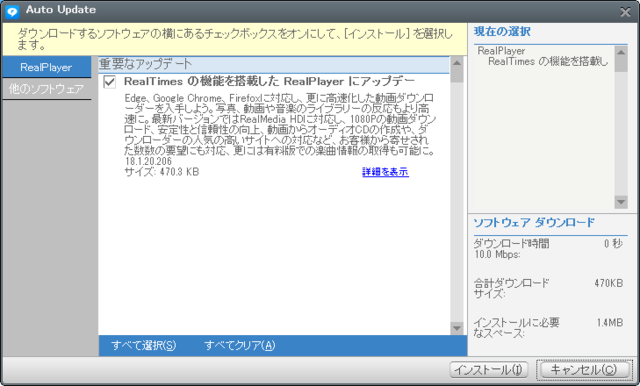Close the Auto Update dialog
This screenshot has width=640, height=386.
pyautogui.click(x=625, y=12)
